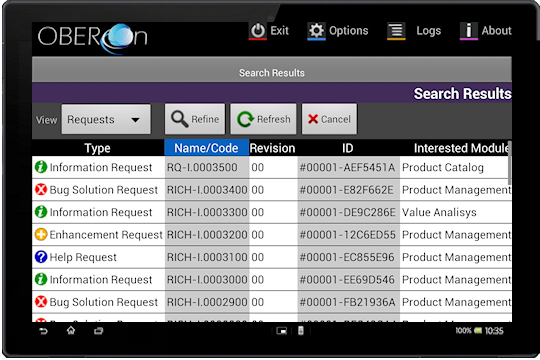Viewport: 540px width, 360px height.
Task: Click the Refine button
Action: click(195, 119)
